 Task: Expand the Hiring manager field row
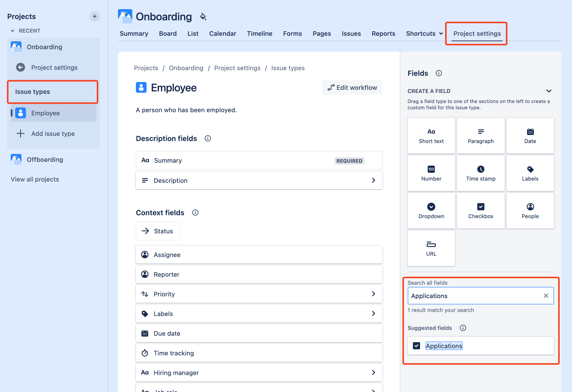[x=259, y=373]
